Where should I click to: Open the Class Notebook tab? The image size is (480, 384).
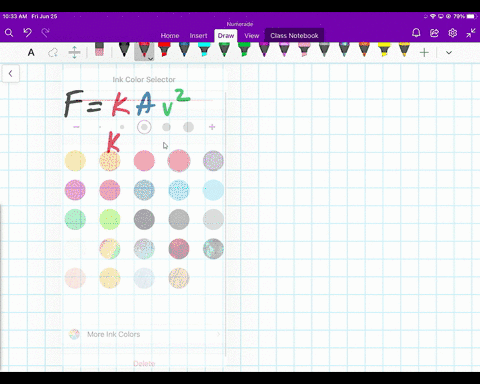click(294, 36)
